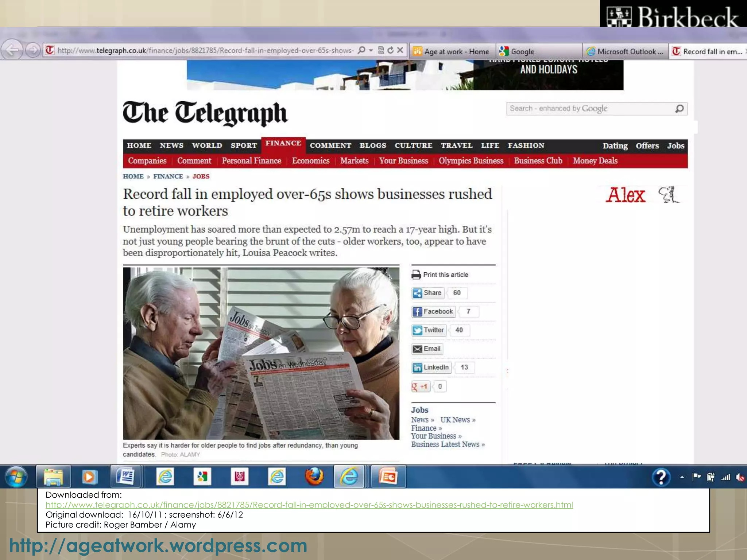This screenshot has width=747, height=560.
Task: Open Your Business in the red submenu bar
Action: pos(403,161)
